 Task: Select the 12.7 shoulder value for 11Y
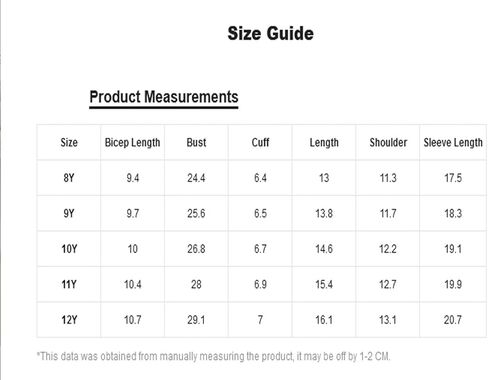pos(388,285)
